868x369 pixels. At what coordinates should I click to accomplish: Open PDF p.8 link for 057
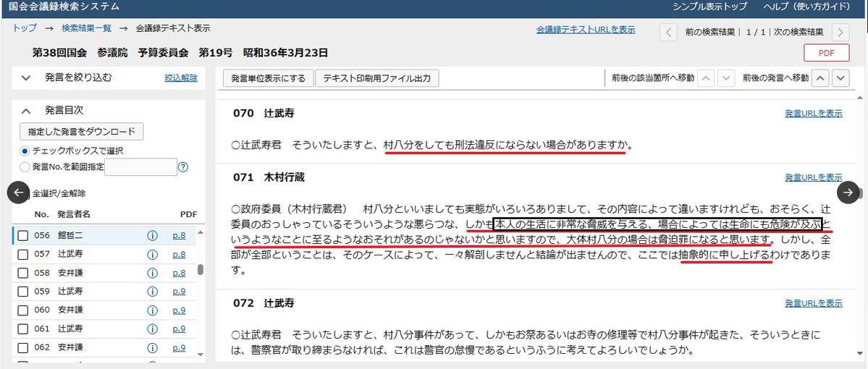pyautogui.click(x=179, y=255)
